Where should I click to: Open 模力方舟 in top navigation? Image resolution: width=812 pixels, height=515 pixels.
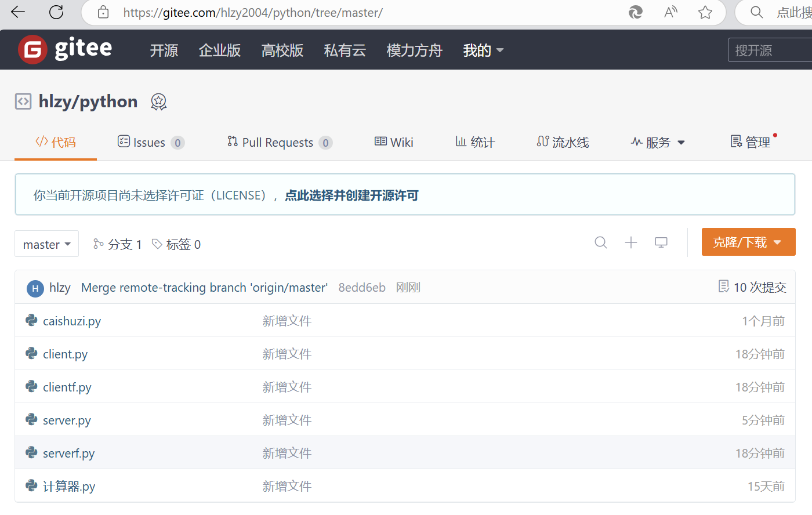click(415, 50)
